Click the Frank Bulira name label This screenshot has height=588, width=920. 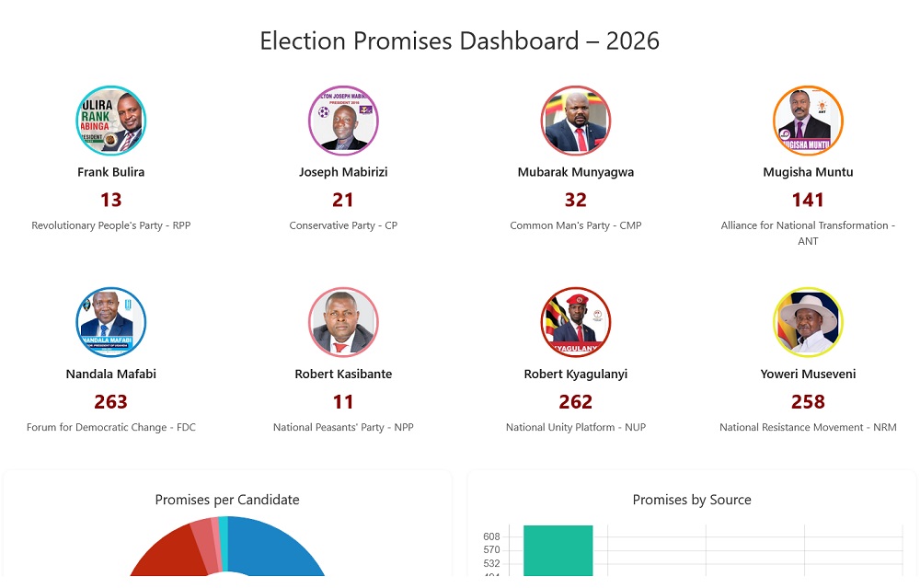[111, 172]
